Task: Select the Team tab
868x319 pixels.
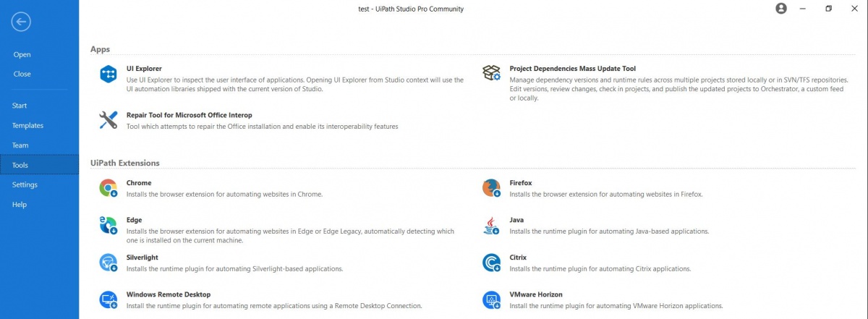Action: [20, 145]
